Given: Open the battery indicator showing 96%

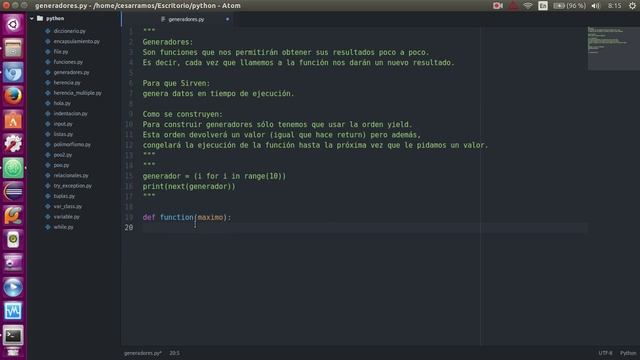Looking at the screenshot, I should click(569, 6).
